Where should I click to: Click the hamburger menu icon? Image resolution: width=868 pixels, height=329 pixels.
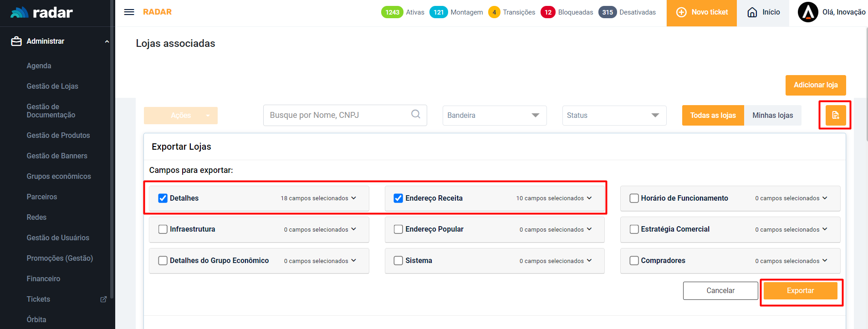[x=129, y=12]
